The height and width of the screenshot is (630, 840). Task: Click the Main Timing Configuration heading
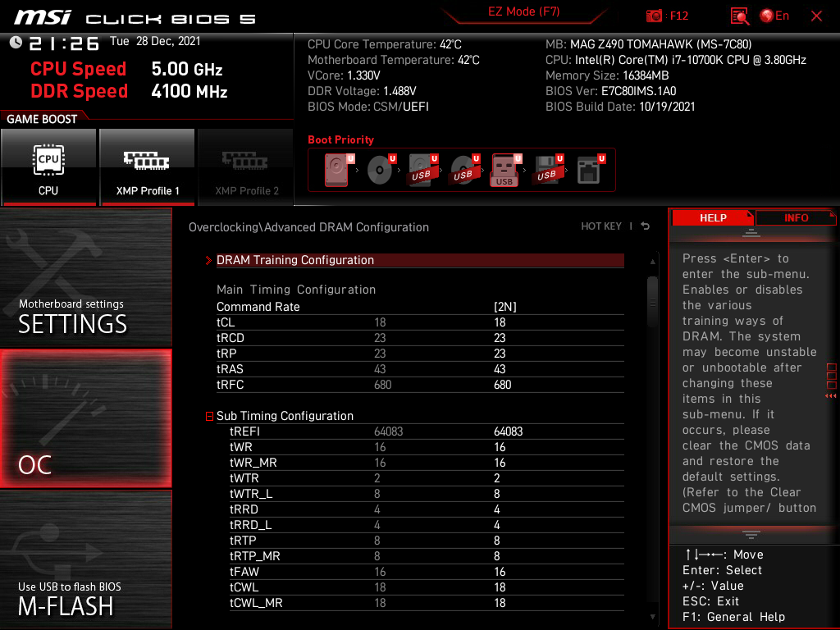(296, 290)
